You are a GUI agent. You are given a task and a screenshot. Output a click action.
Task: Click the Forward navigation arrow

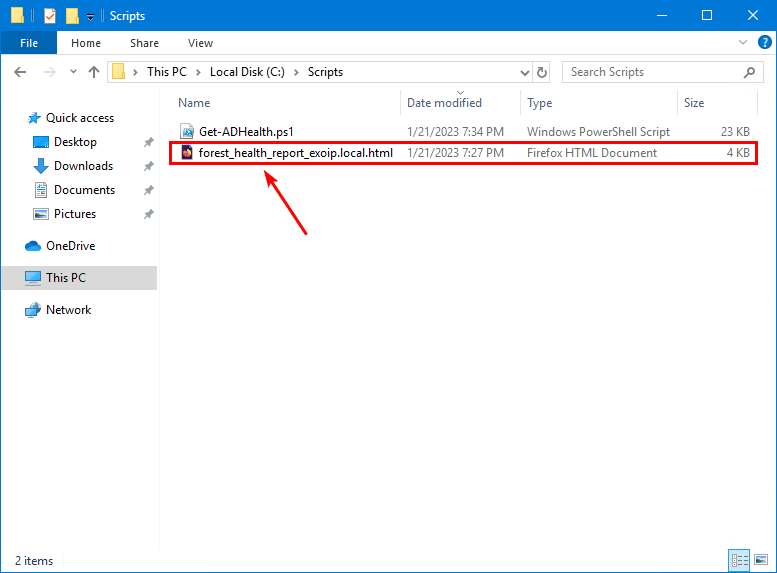pyautogui.click(x=50, y=72)
